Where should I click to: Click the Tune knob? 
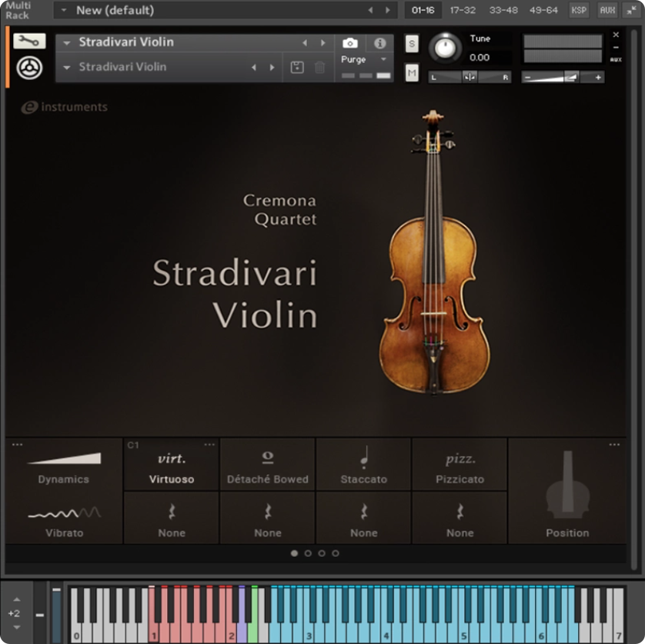click(x=445, y=48)
